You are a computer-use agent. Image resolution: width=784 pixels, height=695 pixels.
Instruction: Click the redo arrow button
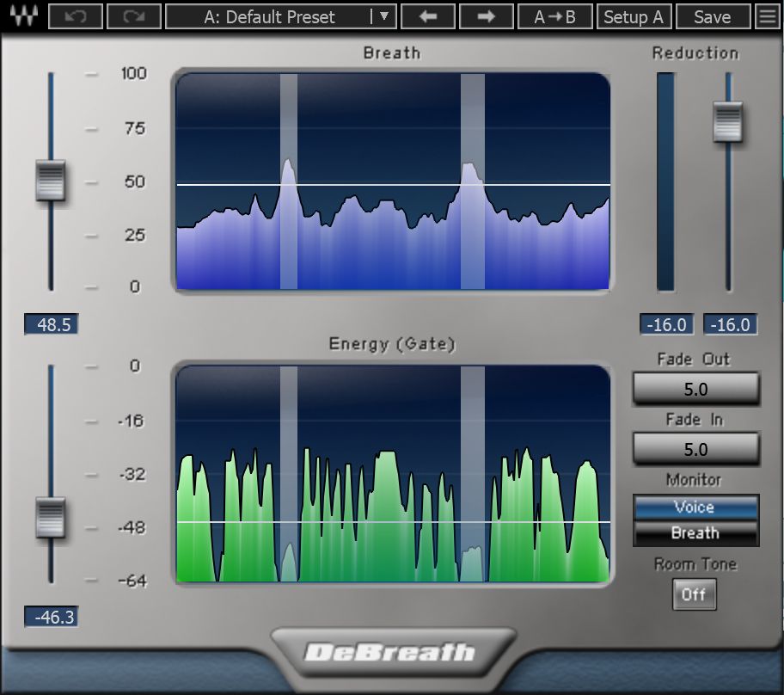(132, 16)
